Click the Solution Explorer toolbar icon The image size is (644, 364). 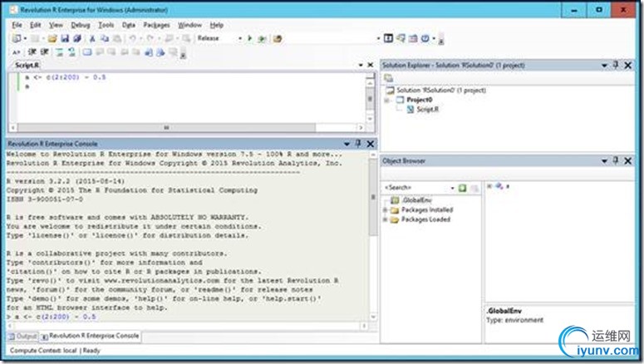[389, 38]
